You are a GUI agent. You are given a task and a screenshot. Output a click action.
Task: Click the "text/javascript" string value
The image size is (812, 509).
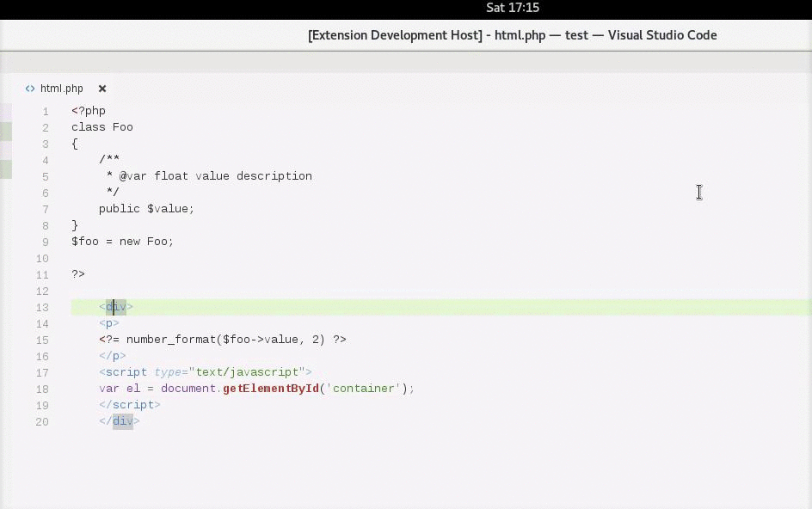click(x=247, y=372)
